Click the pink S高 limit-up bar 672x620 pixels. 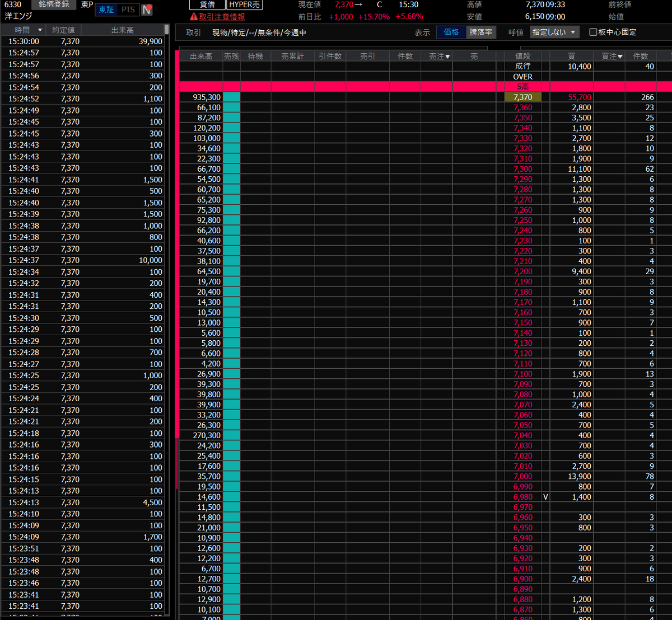point(426,87)
